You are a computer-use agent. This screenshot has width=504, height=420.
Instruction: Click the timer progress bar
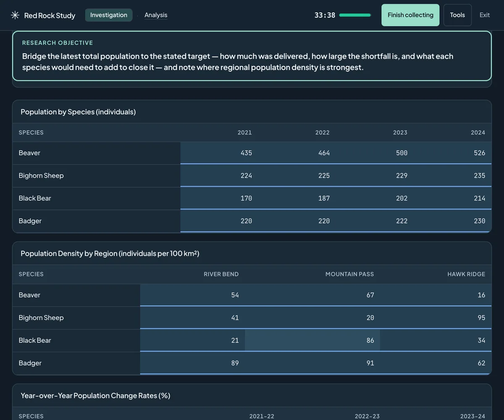pyautogui.click(x=355, y=15)
